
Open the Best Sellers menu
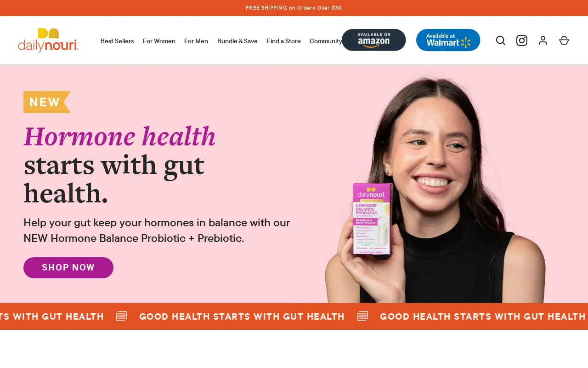[117, 41]
